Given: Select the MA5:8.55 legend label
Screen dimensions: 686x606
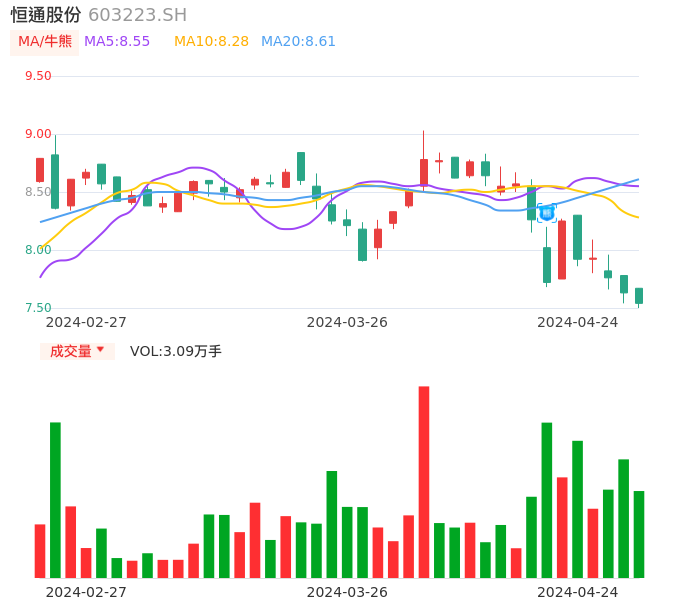Looking at the screenshot, I should tap(117, 42).
